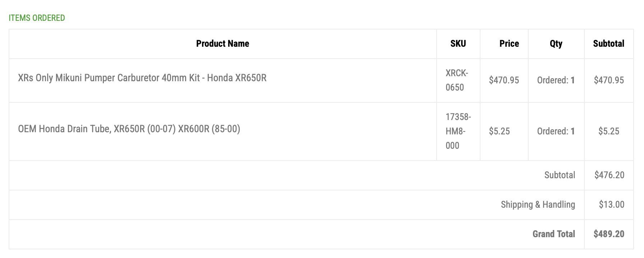Screen dimensions: 644x258
Task: Click the Subtotal column header
Action: [608, 43]
